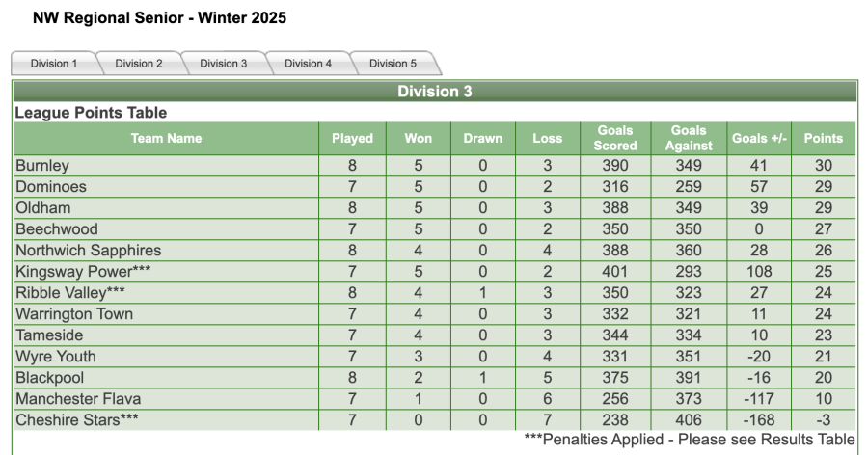This screenshot has height=455, width=868.
Task: Click the Kingsway Power team name
Action: click(x=74, y=272)
